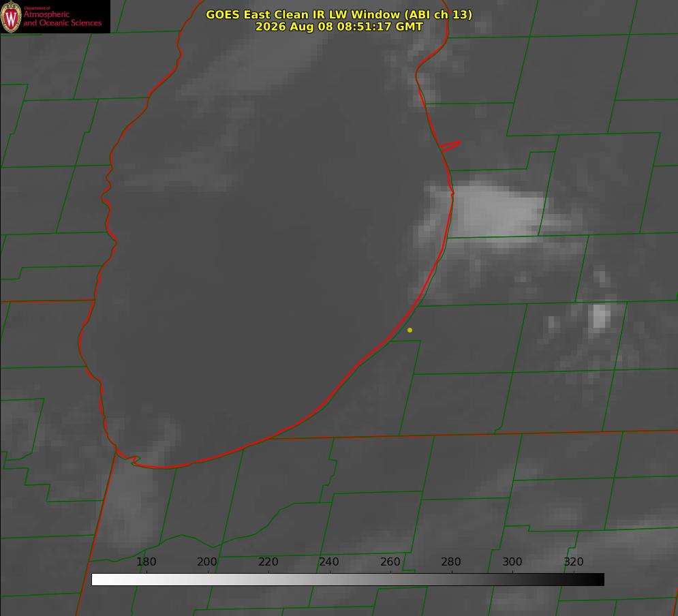This screenshot has width=678, height=616.
Task: Click the colorbar label '200'
Action: (x=207, y=561)
